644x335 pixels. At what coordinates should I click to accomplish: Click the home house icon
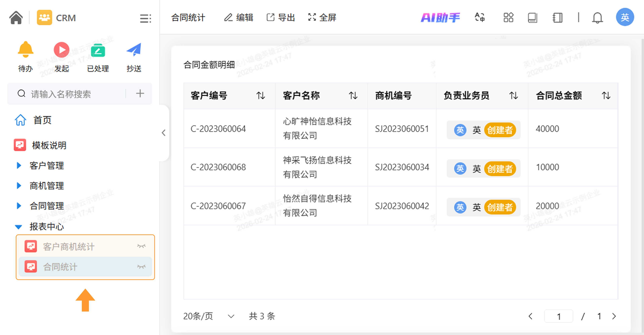pos(16,18)
